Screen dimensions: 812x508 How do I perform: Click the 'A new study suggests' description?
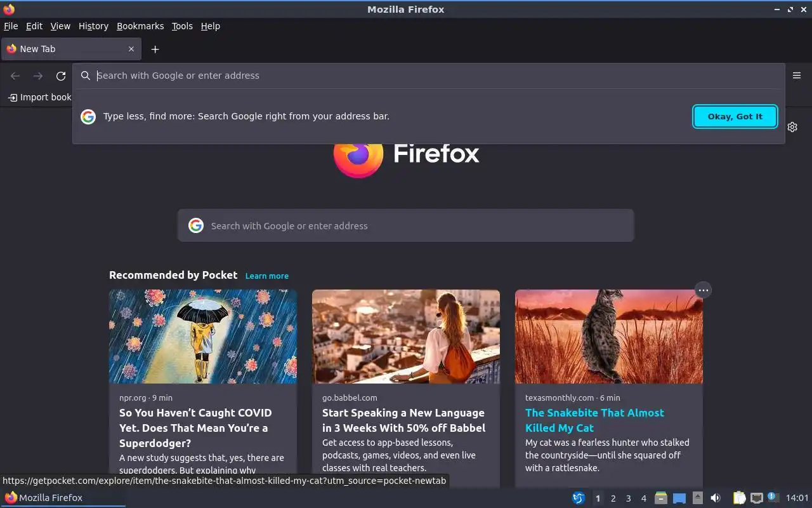click(202, 464)
